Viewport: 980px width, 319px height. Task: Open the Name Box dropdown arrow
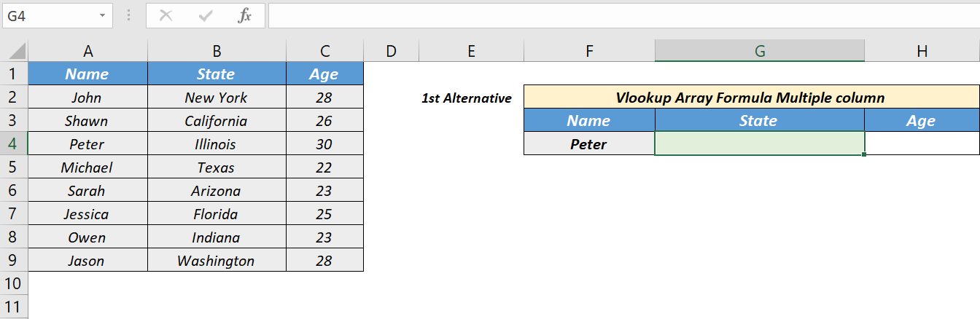pos(102,15)
